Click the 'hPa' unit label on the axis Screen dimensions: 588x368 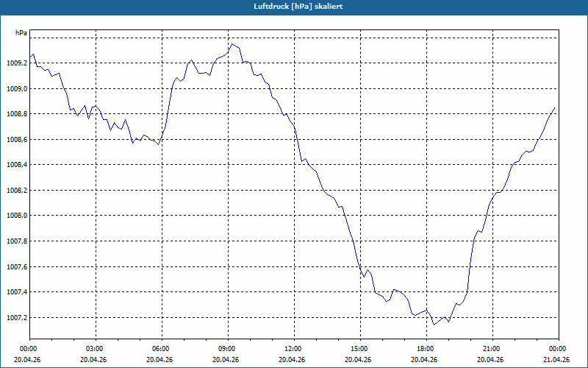pos(21,33)
